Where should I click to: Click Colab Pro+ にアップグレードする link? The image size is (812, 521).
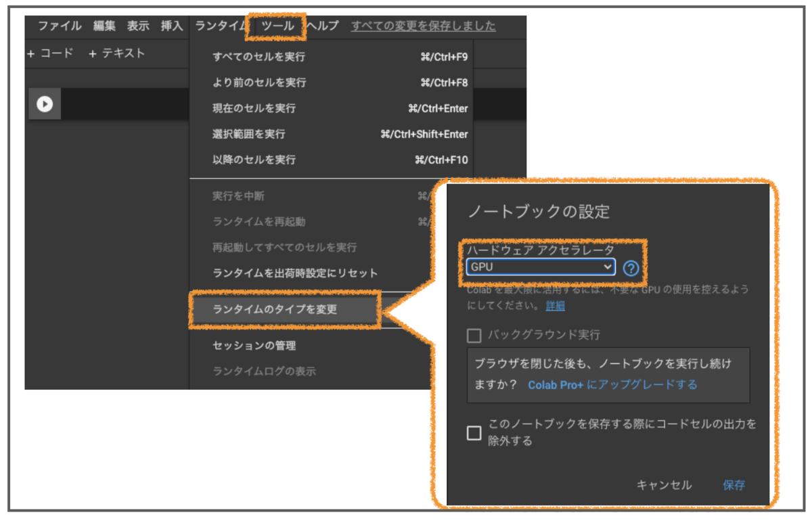point(612,384)
